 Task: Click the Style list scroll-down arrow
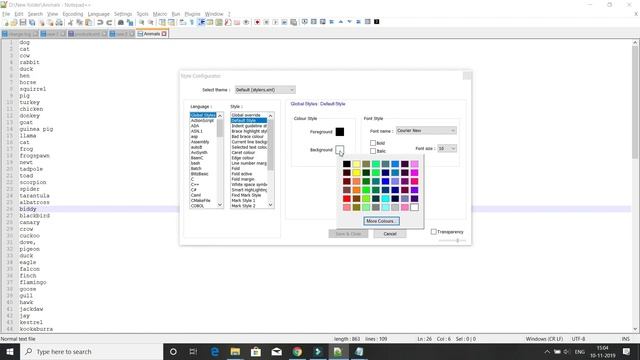tap(270, 205)
